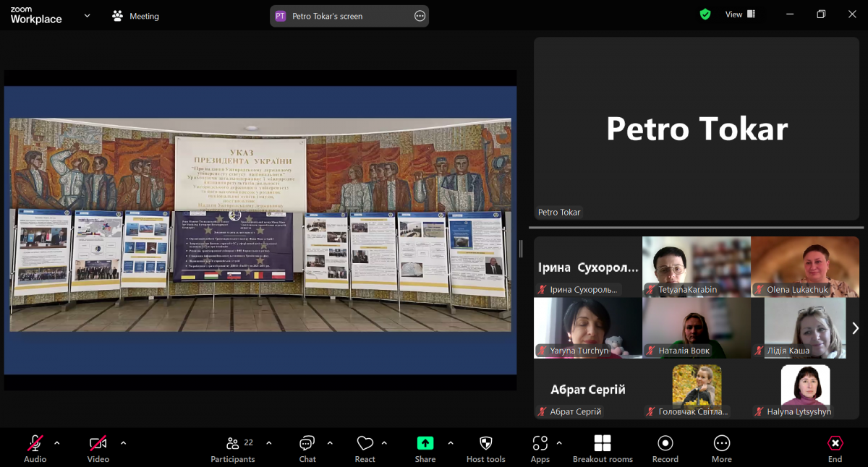
Task: Expand audio settings chevron
Action: (57, 443)
